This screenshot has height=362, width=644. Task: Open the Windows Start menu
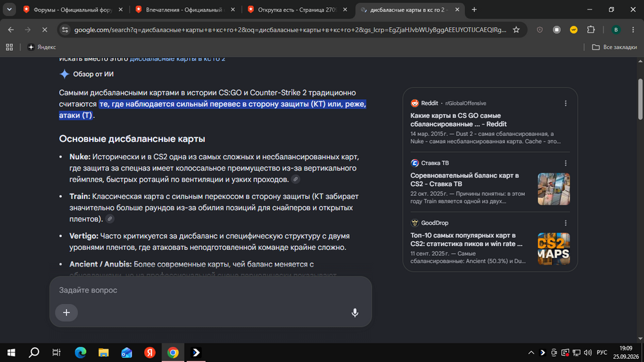click(11, 352)
